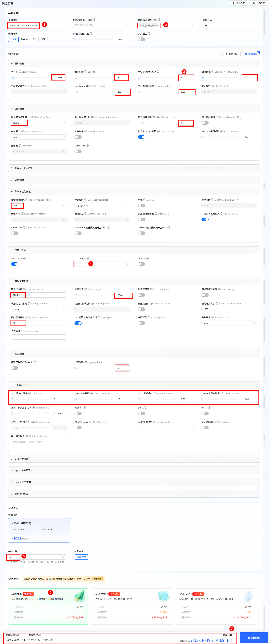Switch to 快速微调 quick tuning mode
The image size is (270, 644).
[232, 54]
